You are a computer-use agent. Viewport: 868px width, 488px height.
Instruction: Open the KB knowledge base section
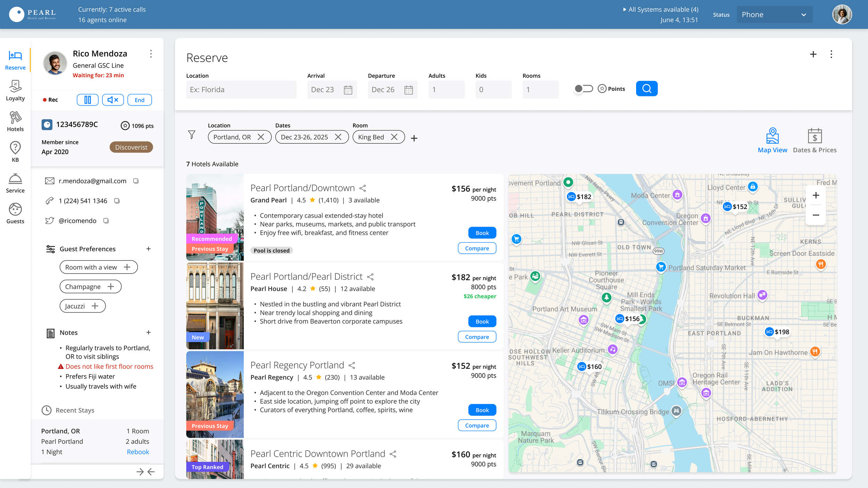[15, 152]
